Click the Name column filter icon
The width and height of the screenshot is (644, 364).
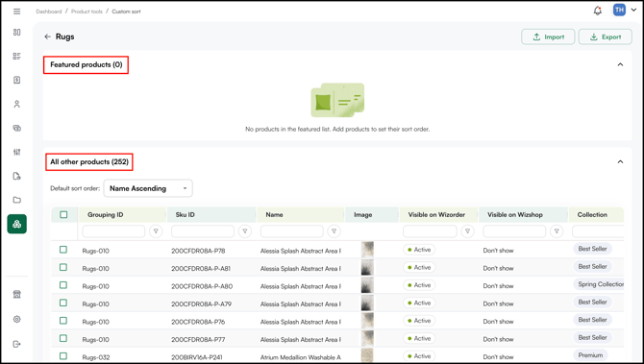pos(334,231)
